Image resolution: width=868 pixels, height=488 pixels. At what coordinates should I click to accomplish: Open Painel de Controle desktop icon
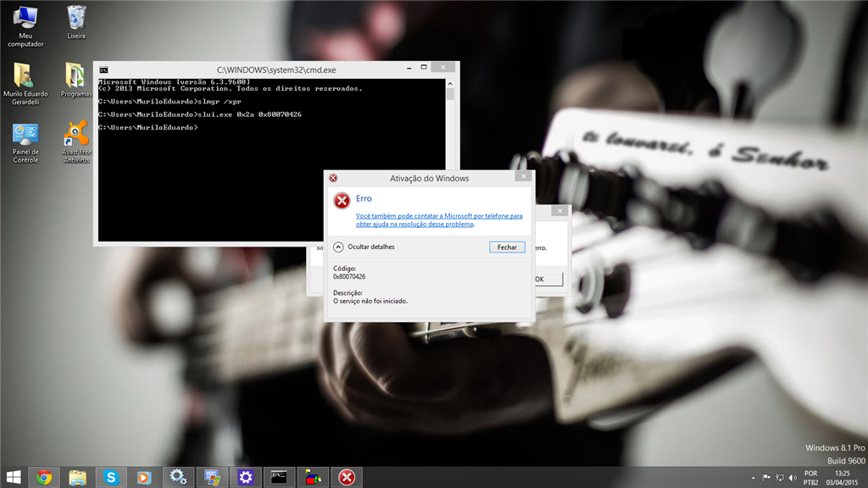(x=25, y=142)
